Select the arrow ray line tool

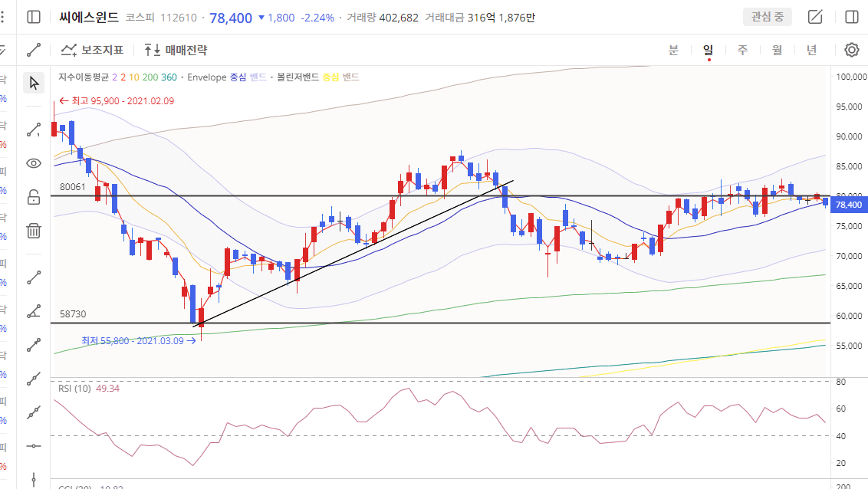[34, 345]
